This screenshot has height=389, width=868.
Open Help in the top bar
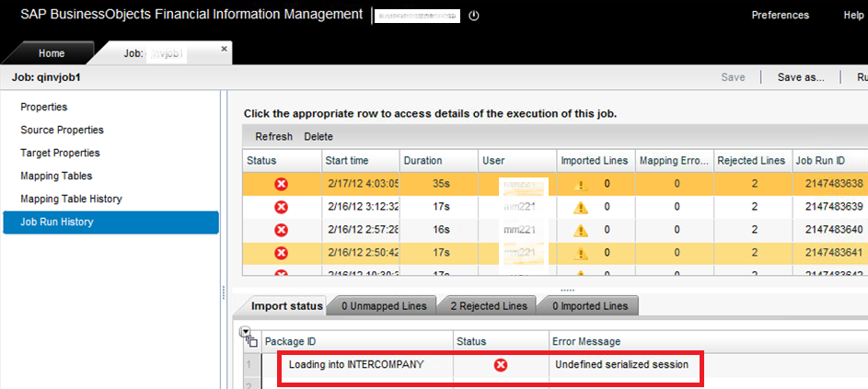(x=853, y=16)
